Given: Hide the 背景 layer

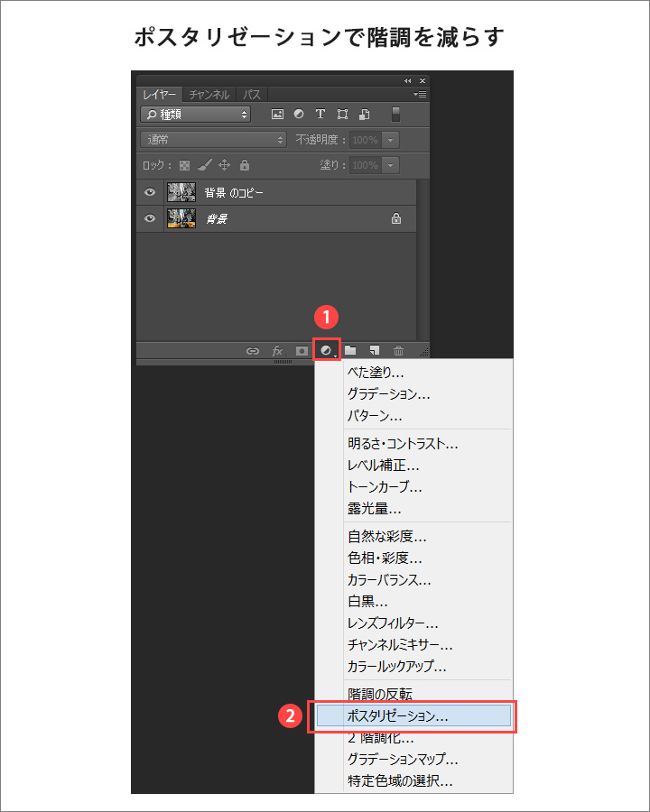Looking at the screenshot, I should click(x=150, y=218).
